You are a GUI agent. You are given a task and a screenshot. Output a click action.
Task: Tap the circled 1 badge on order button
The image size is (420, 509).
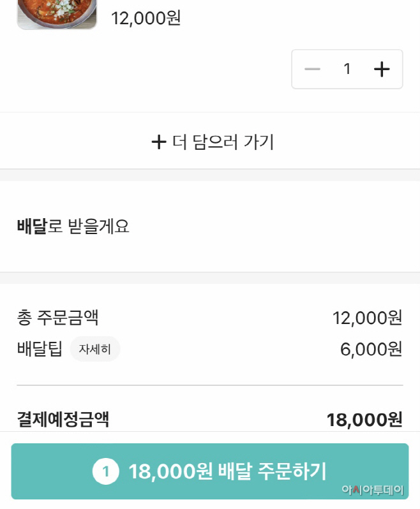pyautogui.click(x=106, y=471)
